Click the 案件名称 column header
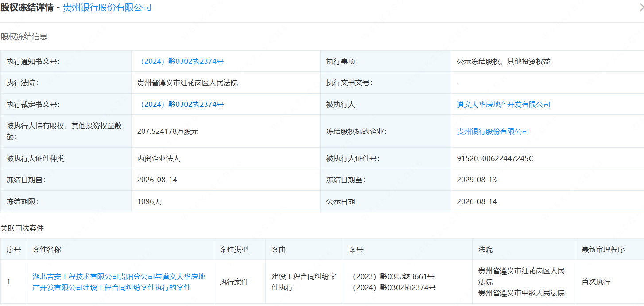Image resolution: width=644 pixels, height=306 pixels. [120, 250]
